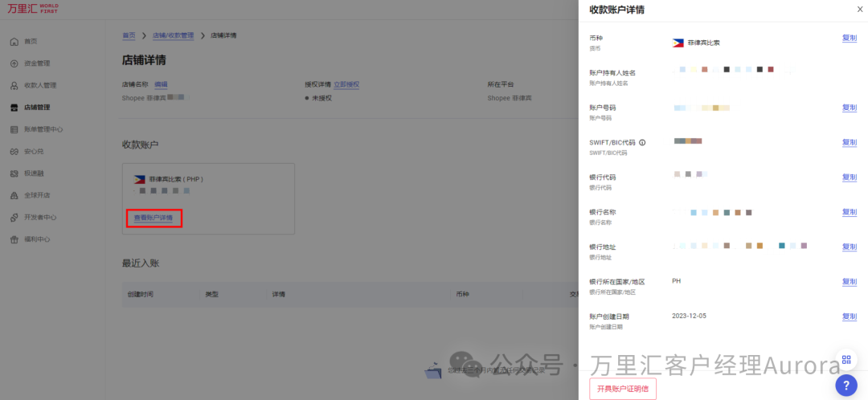
Task: Copy the 币种 value
Action: click(x=850, y=39)
